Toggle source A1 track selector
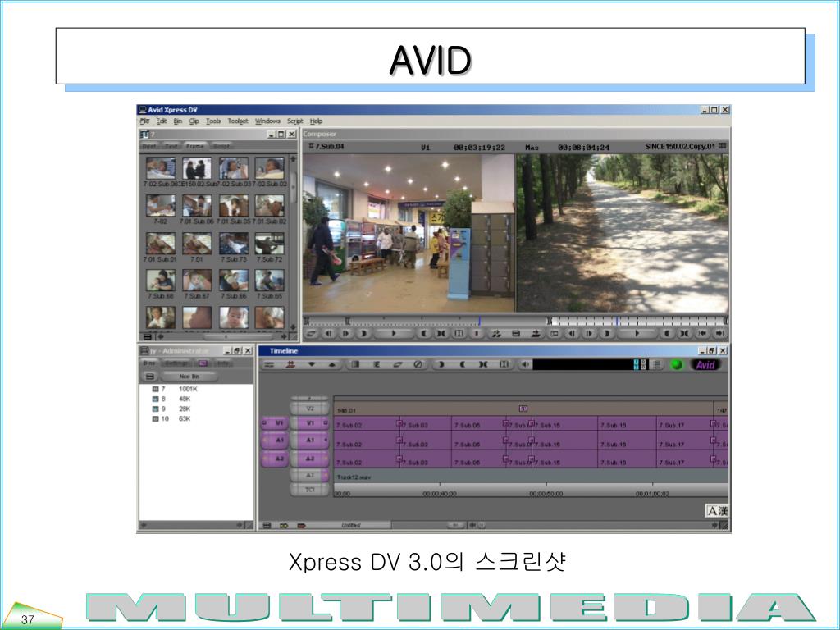840x630 pixels. (275, 441)
